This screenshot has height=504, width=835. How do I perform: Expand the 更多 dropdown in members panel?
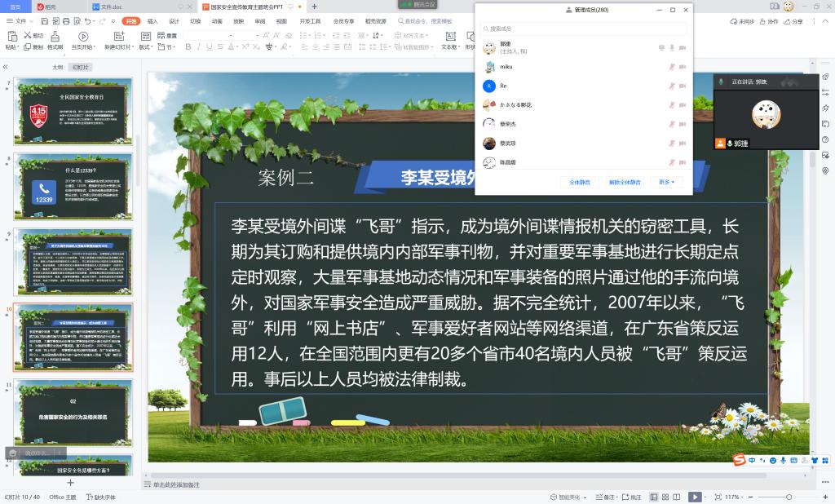pyautogui.click(x=666, y=182)
